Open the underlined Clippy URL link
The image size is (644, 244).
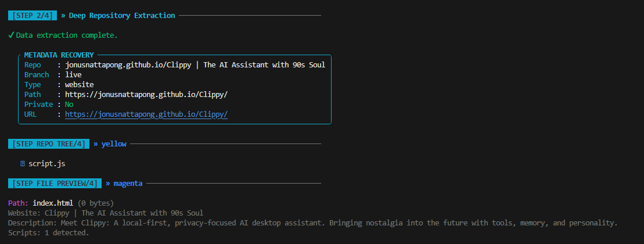tap(146, 114)
